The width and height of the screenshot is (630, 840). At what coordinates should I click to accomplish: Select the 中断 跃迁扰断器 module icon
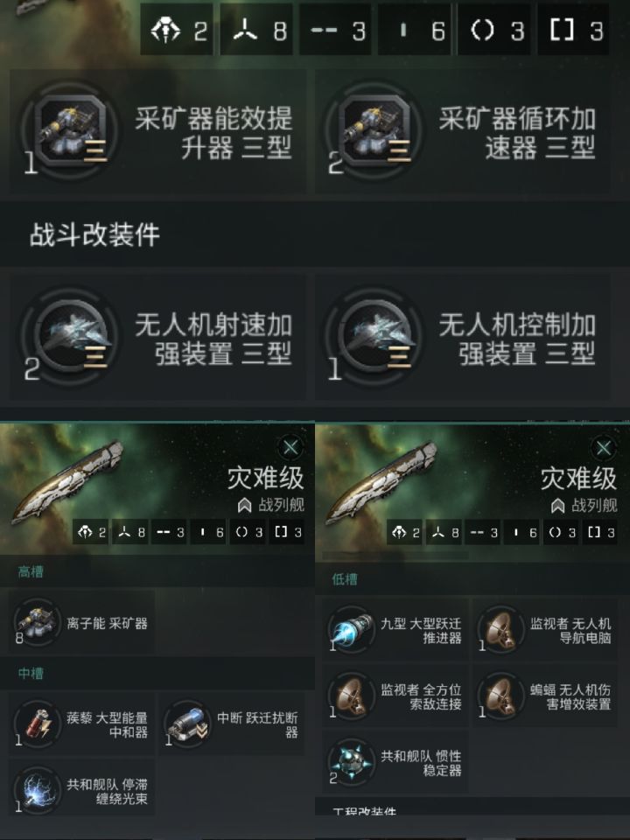(x=187, y=724)
